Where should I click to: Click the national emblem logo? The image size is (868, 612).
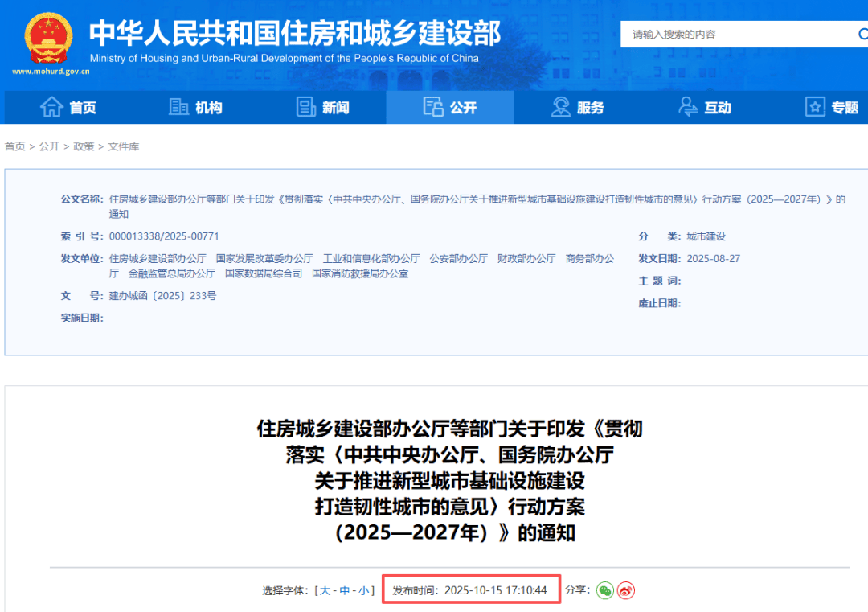[48, 38]
